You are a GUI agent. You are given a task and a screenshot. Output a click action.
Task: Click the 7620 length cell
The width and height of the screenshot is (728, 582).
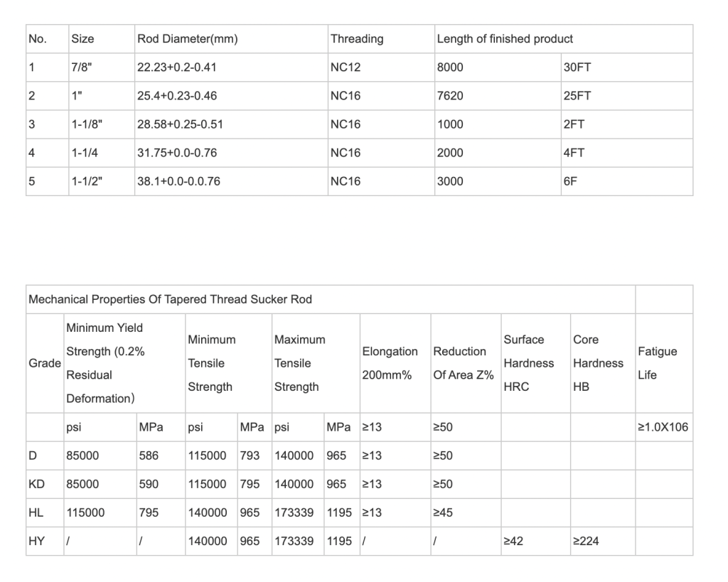pyautogui.click(x=450, y=96)
